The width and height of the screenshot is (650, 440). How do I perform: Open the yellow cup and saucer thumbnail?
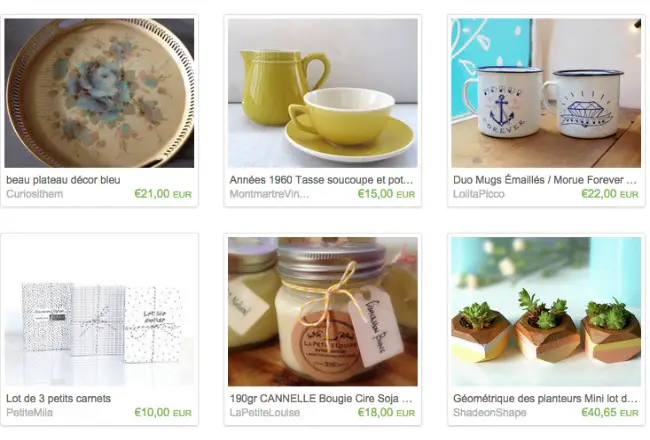click(323, 93)
